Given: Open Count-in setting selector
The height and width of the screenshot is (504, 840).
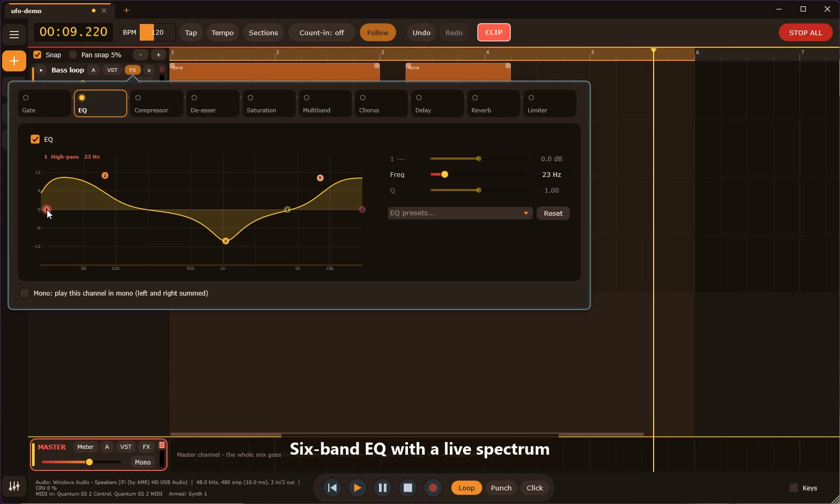Looking at the screenshot, I should click(322, 33).
